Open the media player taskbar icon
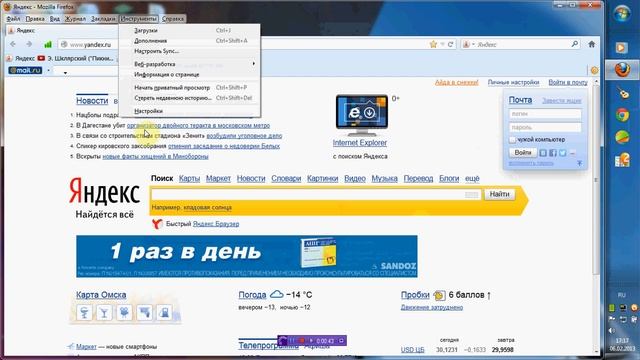This screenshot has width=640, height=360. point(622,48)
